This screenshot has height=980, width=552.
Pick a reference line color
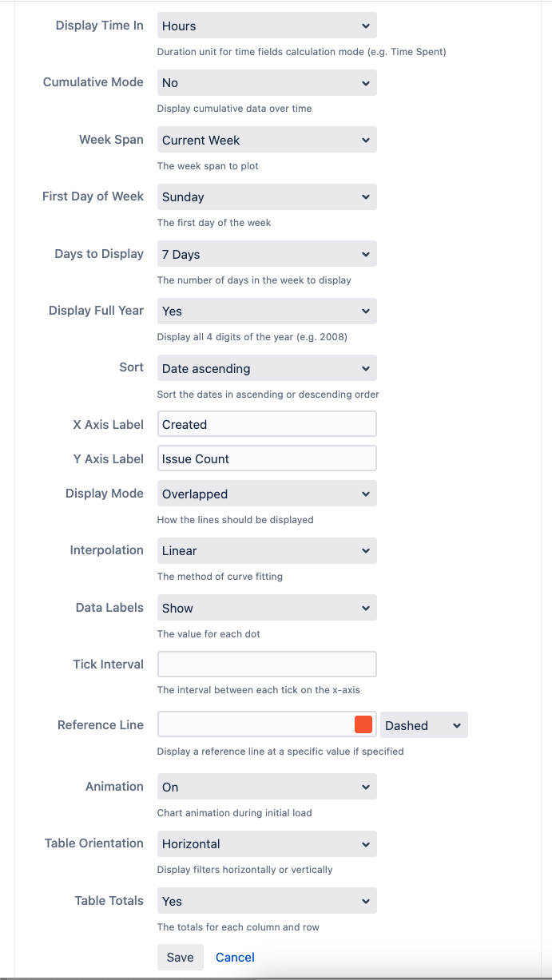(x=365, y=724)
